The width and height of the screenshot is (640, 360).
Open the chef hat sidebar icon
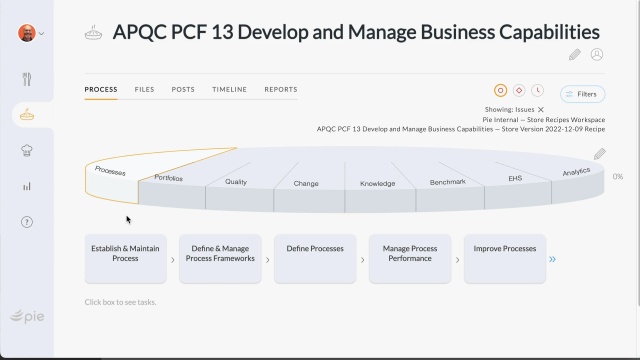(27, 150)
